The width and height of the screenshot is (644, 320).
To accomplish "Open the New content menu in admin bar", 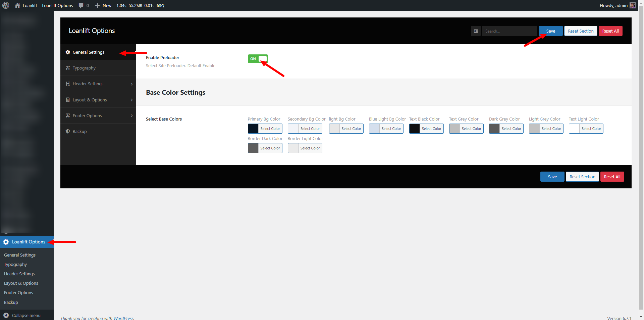I will 103,5.
